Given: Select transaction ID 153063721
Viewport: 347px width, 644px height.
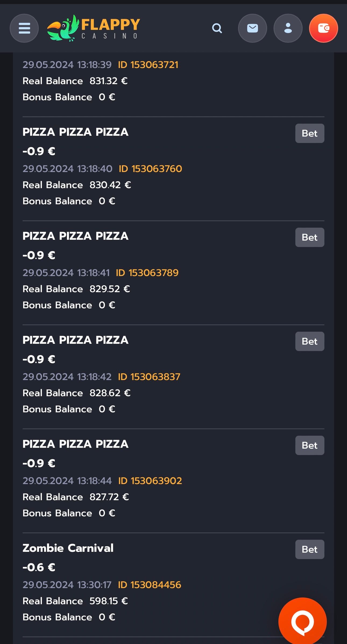Looking at the screenshot, I should tap(148, 65).
